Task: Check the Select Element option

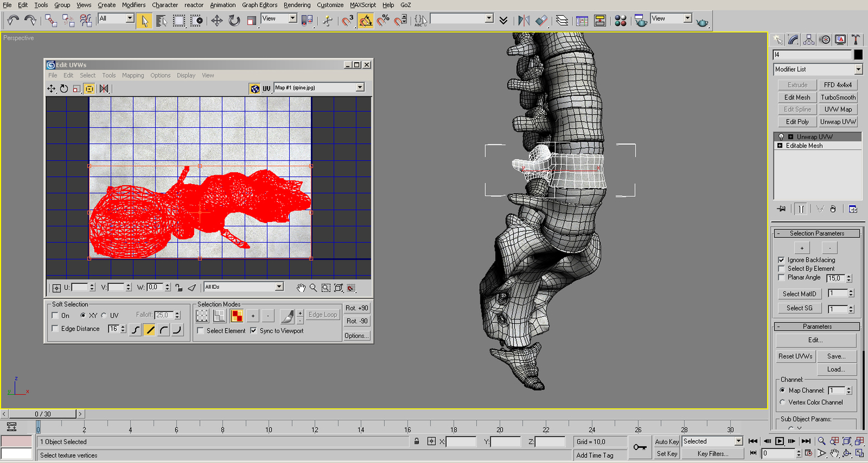Action: [201, 331]
